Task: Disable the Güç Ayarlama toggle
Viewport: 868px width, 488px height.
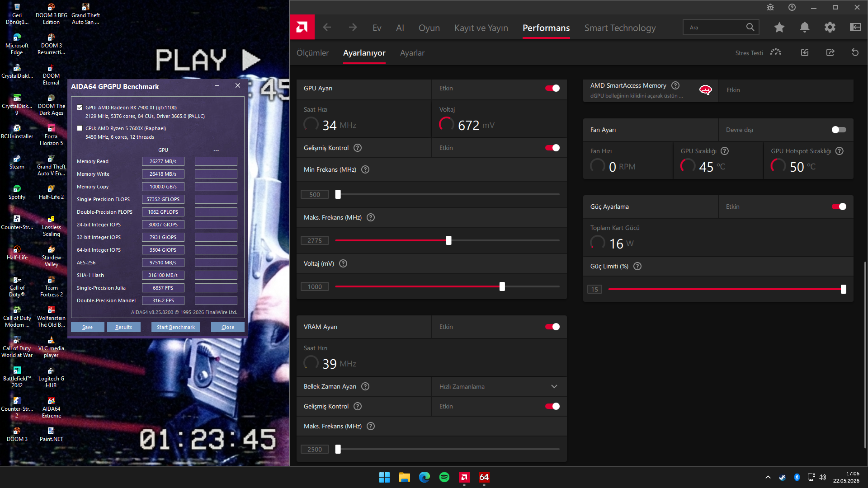Action: point(839,206)
